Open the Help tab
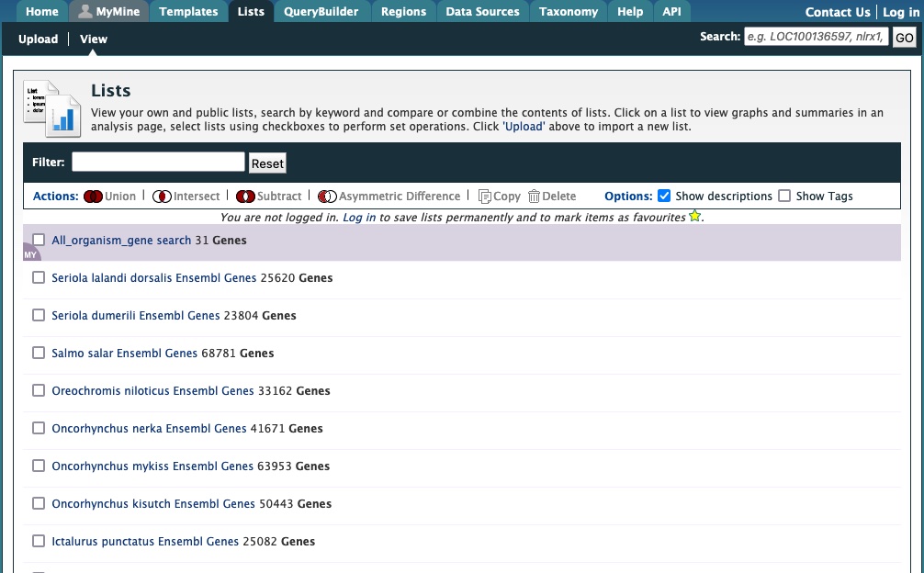This screenshot has height=573, width=924. (x=630, y=11)
